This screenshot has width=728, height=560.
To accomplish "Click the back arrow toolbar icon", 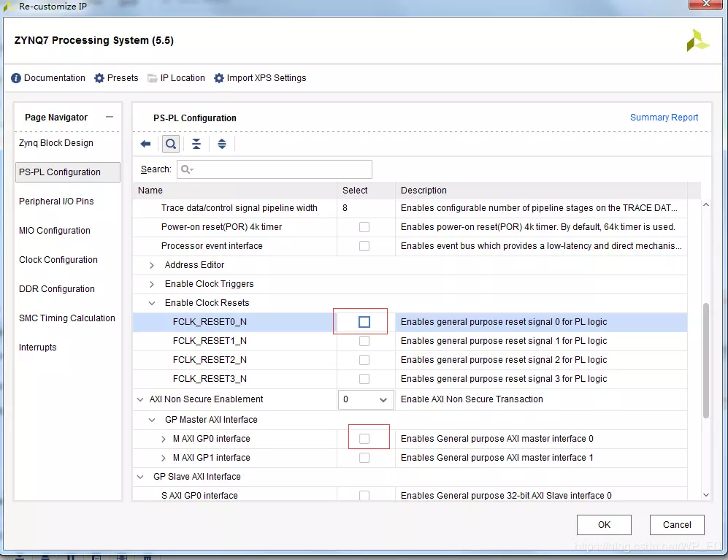I will click(x=145, y=144).
